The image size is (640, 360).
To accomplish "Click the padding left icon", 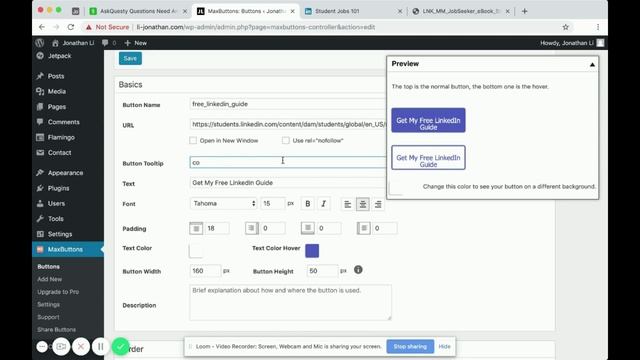I will (x=363, y=228).
